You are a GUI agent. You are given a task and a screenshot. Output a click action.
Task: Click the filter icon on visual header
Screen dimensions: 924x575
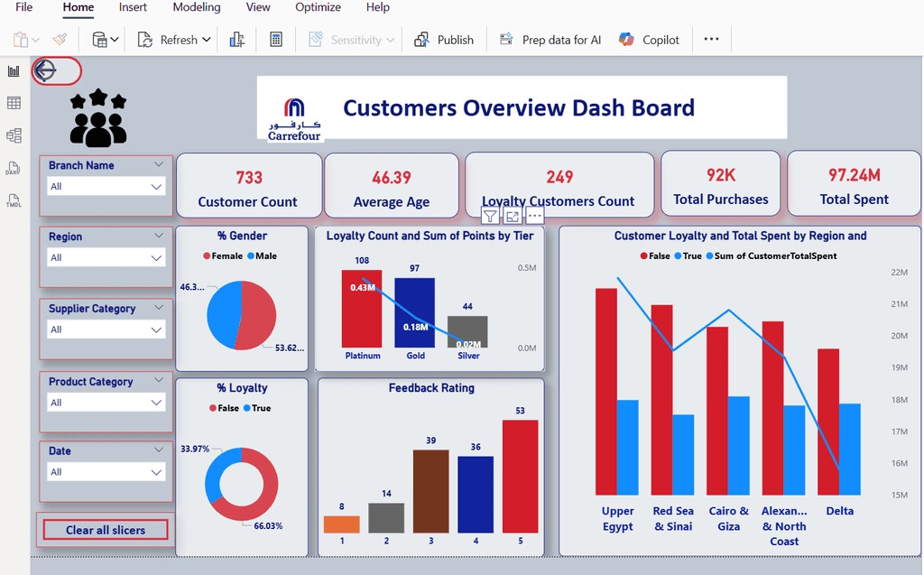pos(489,216)
